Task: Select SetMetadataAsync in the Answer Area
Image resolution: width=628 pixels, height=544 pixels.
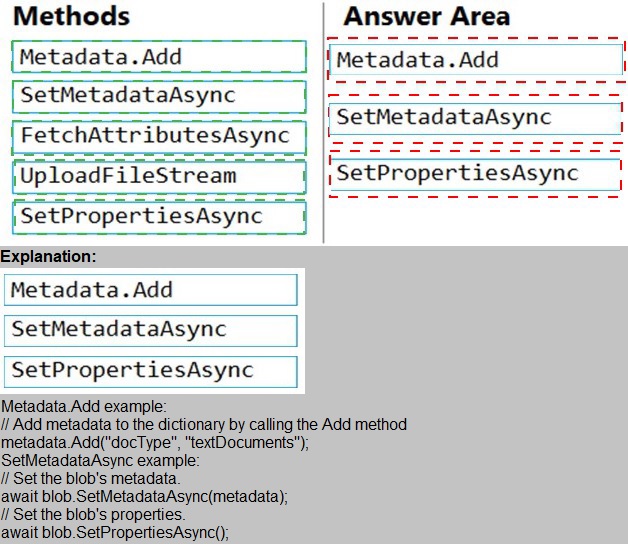Action: coord(475,117)
